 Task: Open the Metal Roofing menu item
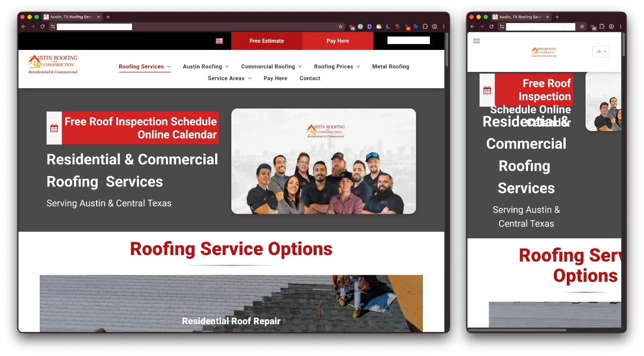pyautogui.click(x=391, y=67)
